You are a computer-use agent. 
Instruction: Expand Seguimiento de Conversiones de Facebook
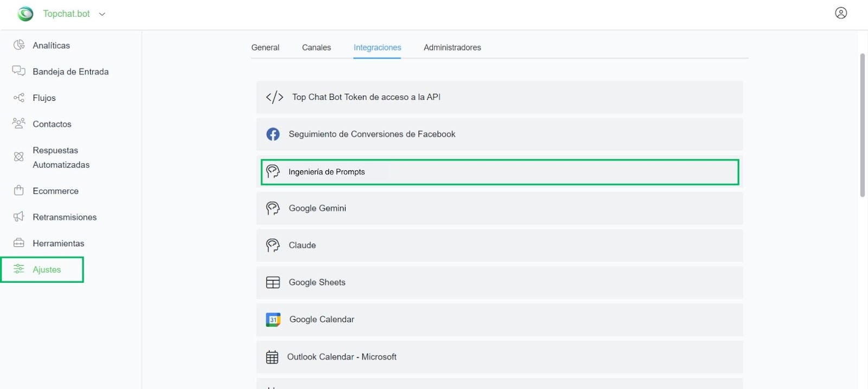pos(500,134)
